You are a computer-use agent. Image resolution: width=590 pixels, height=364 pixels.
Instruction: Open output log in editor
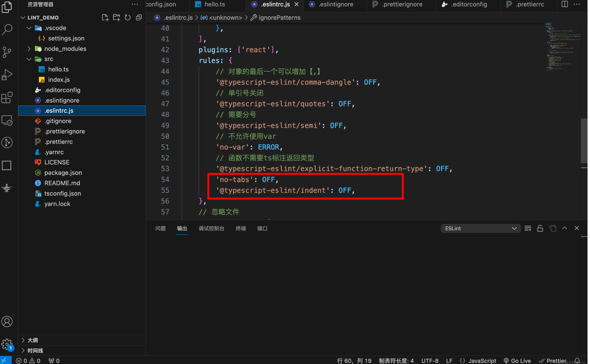pos(552,228)
